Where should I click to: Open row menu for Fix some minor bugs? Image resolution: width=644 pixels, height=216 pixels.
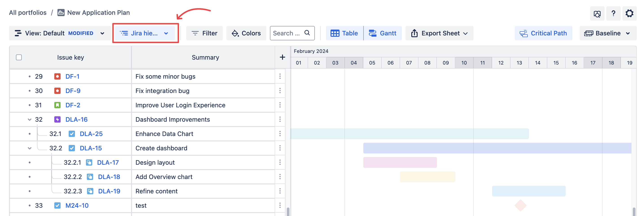tap(280, 76)
